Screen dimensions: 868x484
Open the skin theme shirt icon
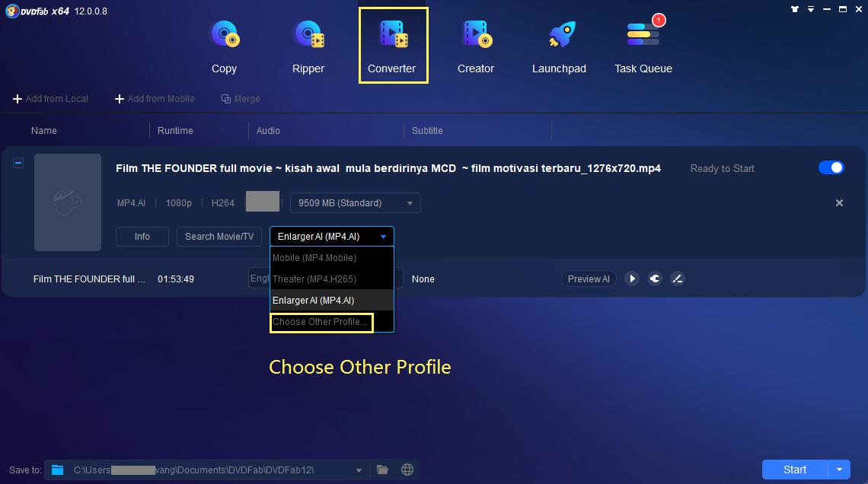coord(796,10)
